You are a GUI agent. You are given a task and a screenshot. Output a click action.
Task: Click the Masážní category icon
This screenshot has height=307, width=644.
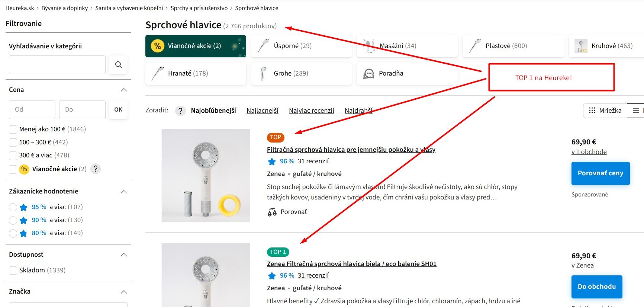(x=369, y=46)
